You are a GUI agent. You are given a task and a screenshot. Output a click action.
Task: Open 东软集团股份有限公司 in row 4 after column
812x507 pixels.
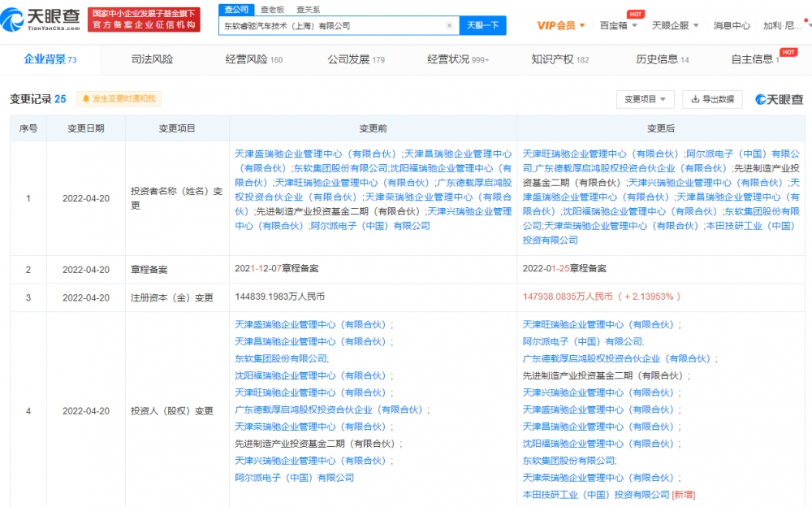[568, 461]
